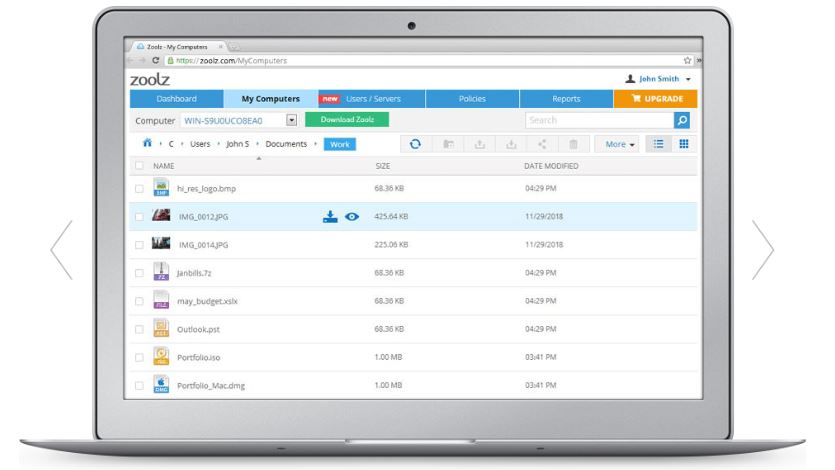Screen dimensions: 835x470
Task: Open the Users / Servers tab
Action: 372,98
